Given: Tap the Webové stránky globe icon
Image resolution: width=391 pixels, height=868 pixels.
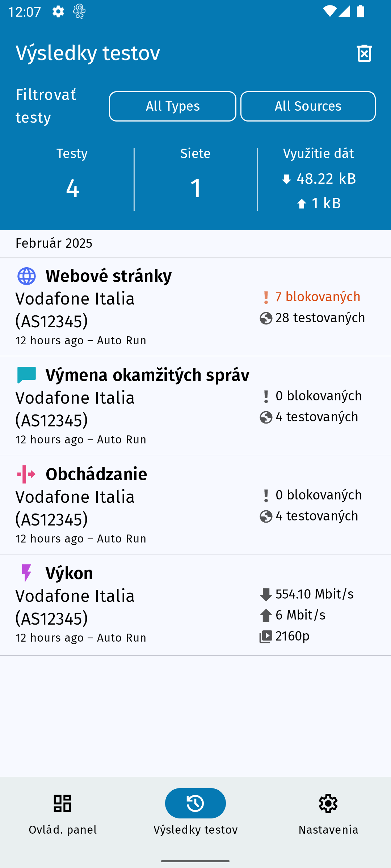Looking at the screenshot, I should [x=26, y=276].
